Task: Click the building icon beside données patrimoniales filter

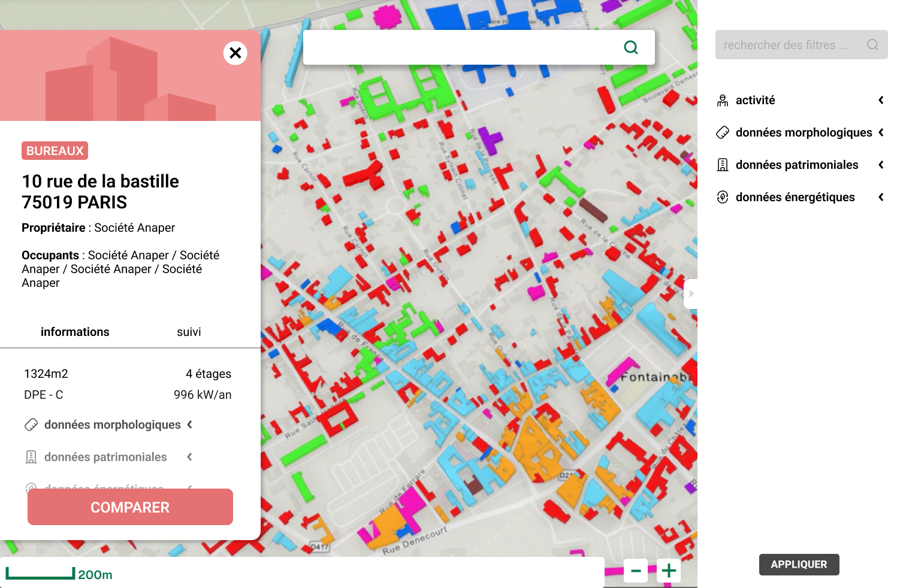Action: coord(723,165)
